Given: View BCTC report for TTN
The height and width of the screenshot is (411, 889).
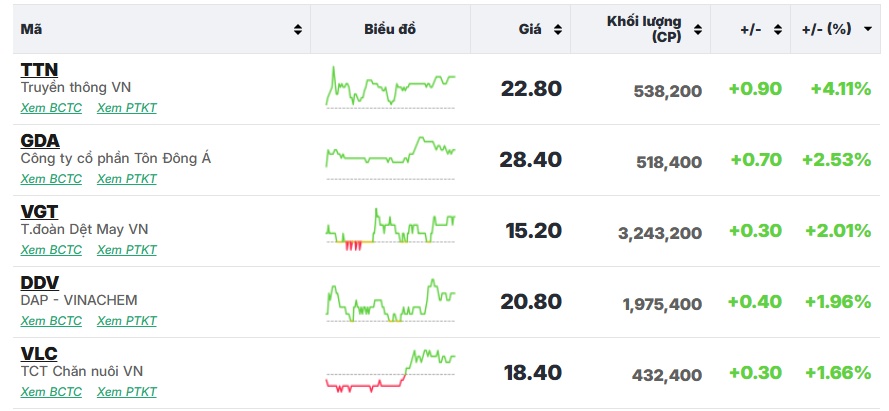Looking at the screenshot, I should [51, 108].
